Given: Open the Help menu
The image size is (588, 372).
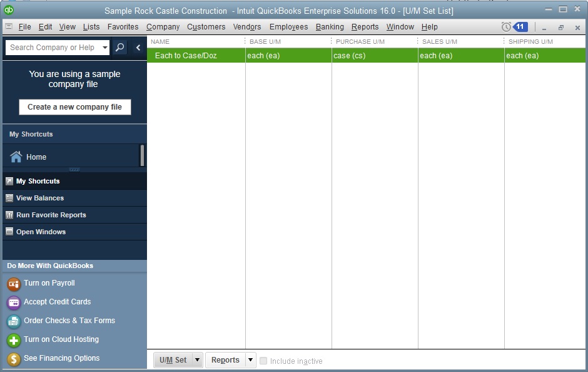Looking at the screenshot, I should coord(429,27).
